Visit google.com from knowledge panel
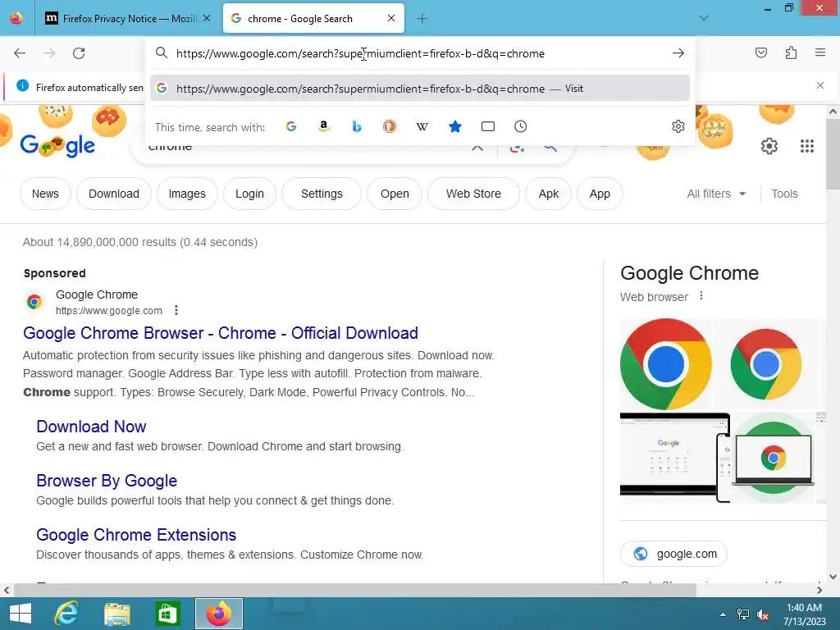 [674, 554]
